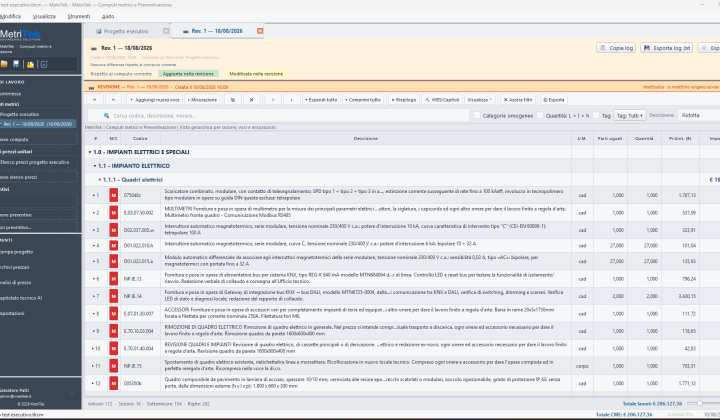The height and width of the screenshot is (420, 720).
Task: Select Progetto esecutivo in sidebar
Action: point(38,114)
